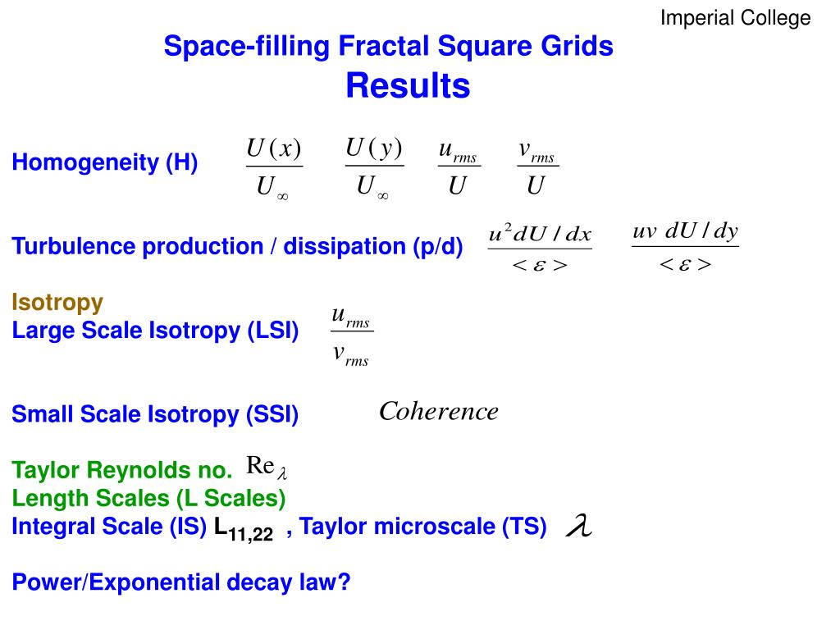Select 'Taylor microscale (TS)' text
The height and width of the screenshot is (630, 840).
[x=422, y=527]
